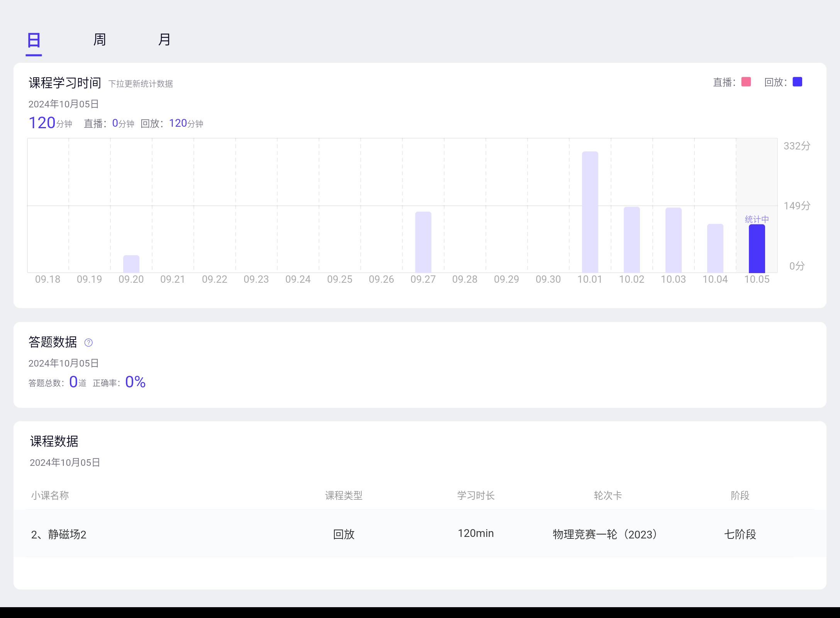Click the 09.30 date axis label
Image resolution: width=840 pixels, height=618 pixels.
coord(548,279)
